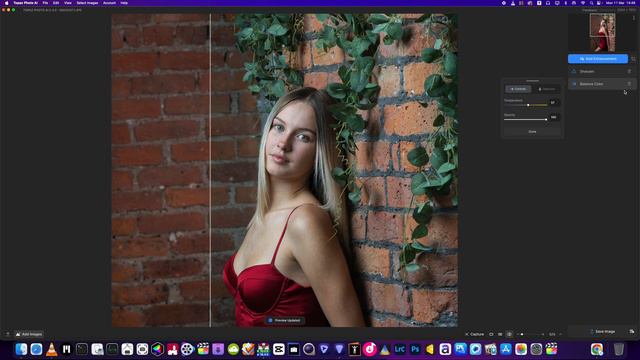The image size is (640, 360).
Task: Open the zoom percentage dropdown
Action: pos(554,334)
